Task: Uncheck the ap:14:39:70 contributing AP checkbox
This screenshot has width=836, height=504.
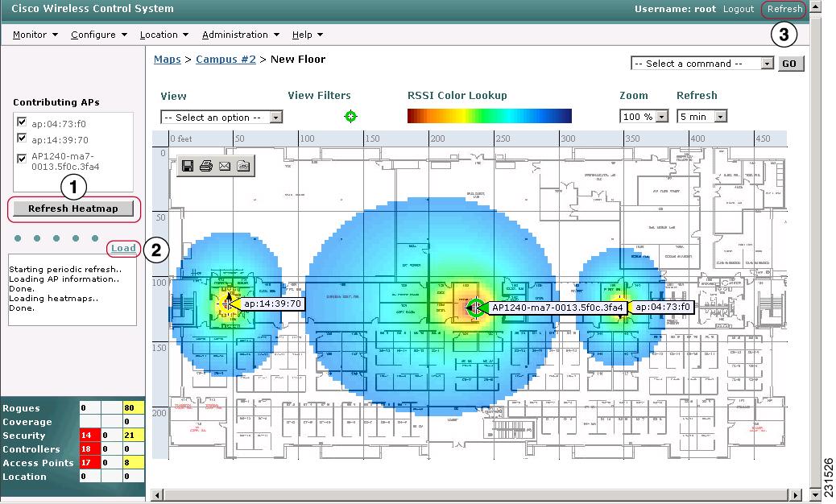Action: coord(22,138)
